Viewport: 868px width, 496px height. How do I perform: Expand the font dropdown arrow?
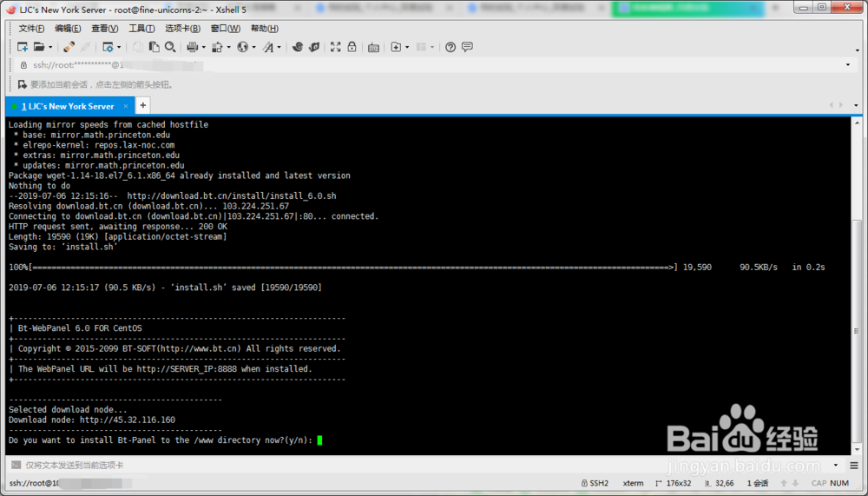click(279, 47)
